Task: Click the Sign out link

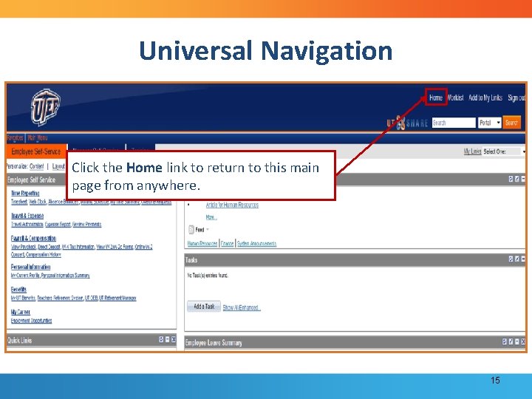Action: tap(516, 98)
